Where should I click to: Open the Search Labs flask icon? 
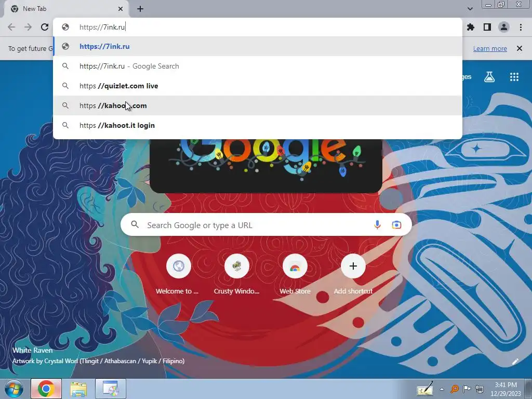[489, 77]
